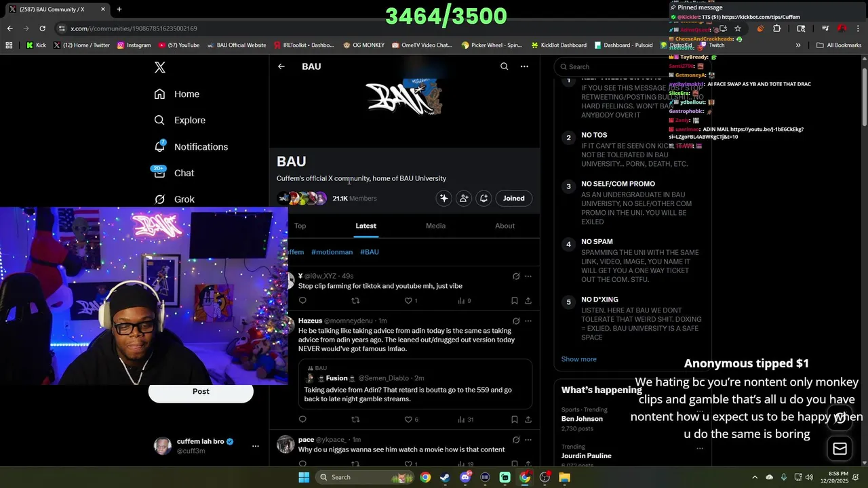Click Grok explain icon on @i0w_XYZ post
This screenshot has height=488, width=868.
tap(516, 276)
